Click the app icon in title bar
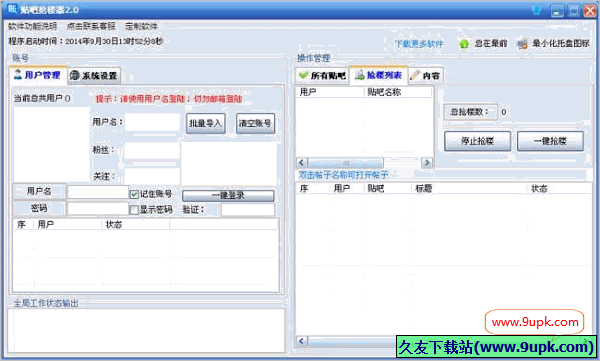Viewport: 600px width, 361px height. click(12, 9)
